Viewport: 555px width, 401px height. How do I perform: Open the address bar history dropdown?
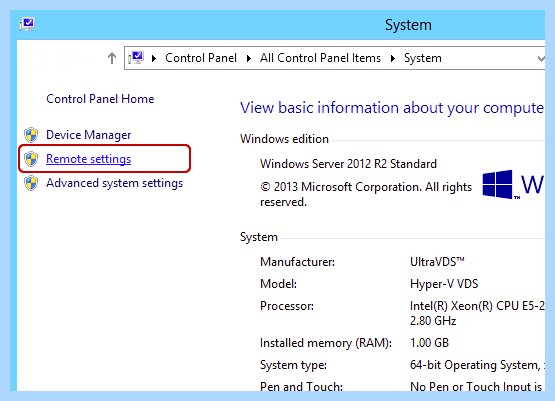pos(540,58)
